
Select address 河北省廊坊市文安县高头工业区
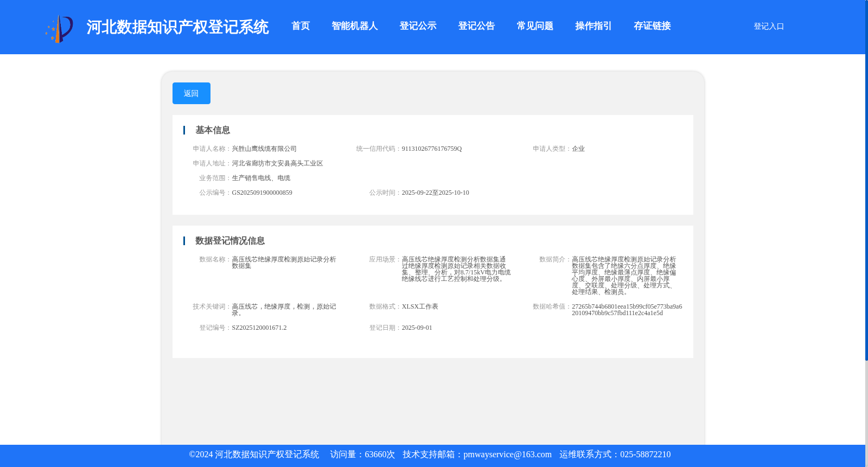click(x=277, y=163)
